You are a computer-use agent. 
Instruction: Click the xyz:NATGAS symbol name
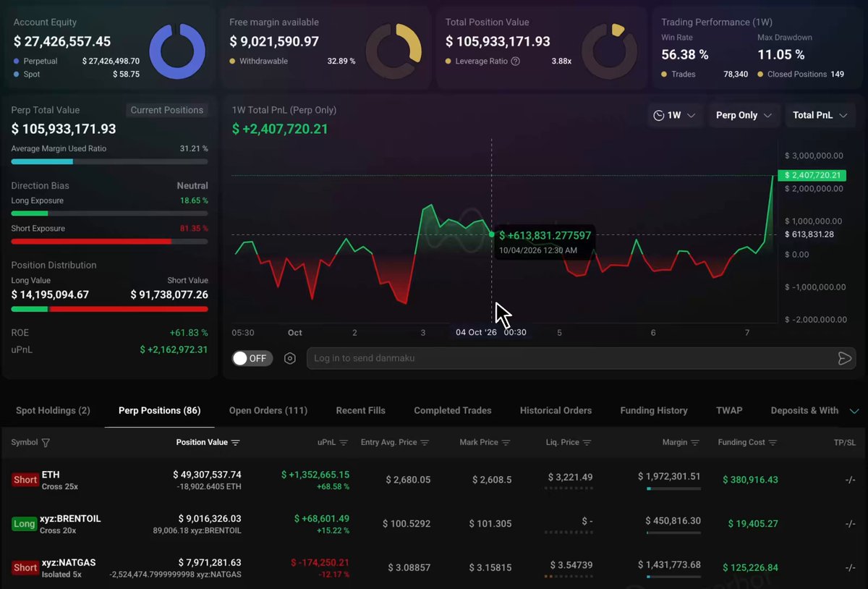(x=68, y=562)
